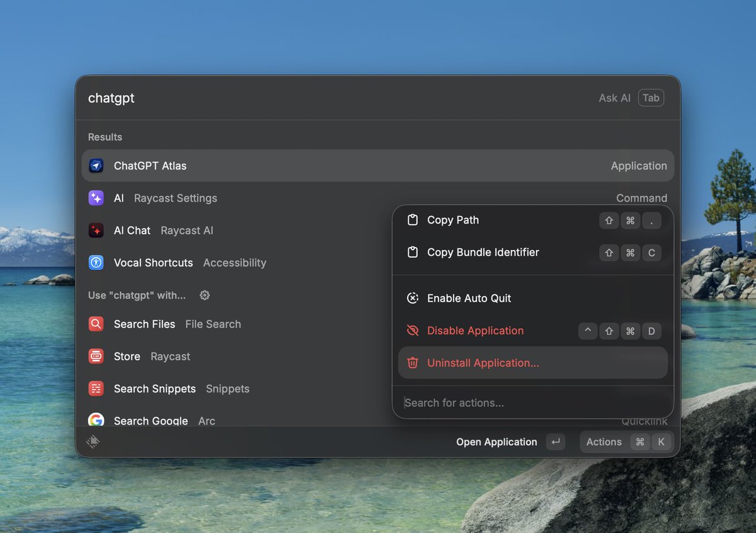Click the Google logo icon

pos(96,420)
